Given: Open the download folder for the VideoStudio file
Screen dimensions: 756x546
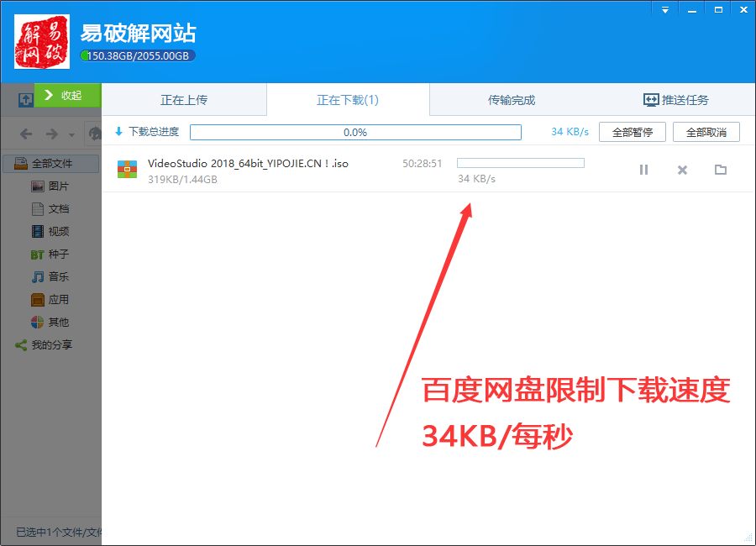Looking at the screenshot, I should [x=720, y=170].
